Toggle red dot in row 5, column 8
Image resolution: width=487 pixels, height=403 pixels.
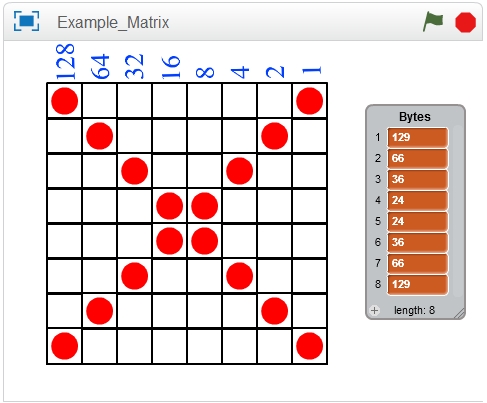205,241
